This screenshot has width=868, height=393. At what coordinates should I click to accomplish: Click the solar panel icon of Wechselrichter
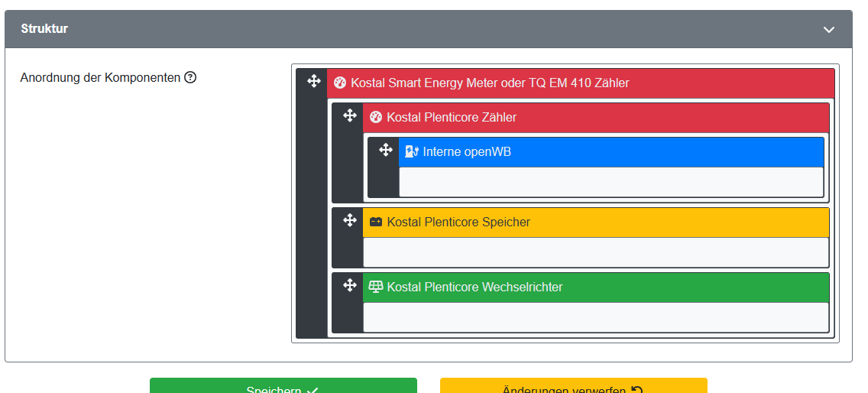point(376,287)
